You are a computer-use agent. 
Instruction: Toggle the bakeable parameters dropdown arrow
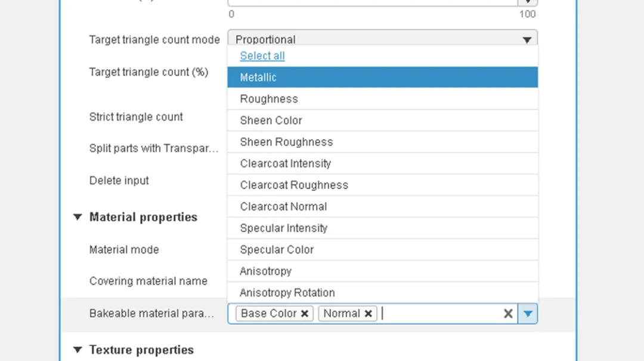point(528,314)
